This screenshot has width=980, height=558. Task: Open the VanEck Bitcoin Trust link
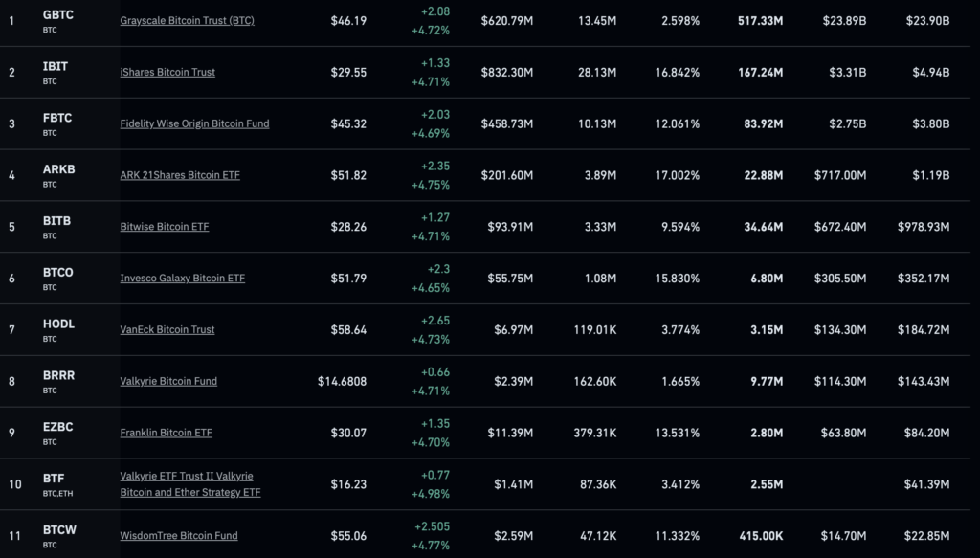167,329
